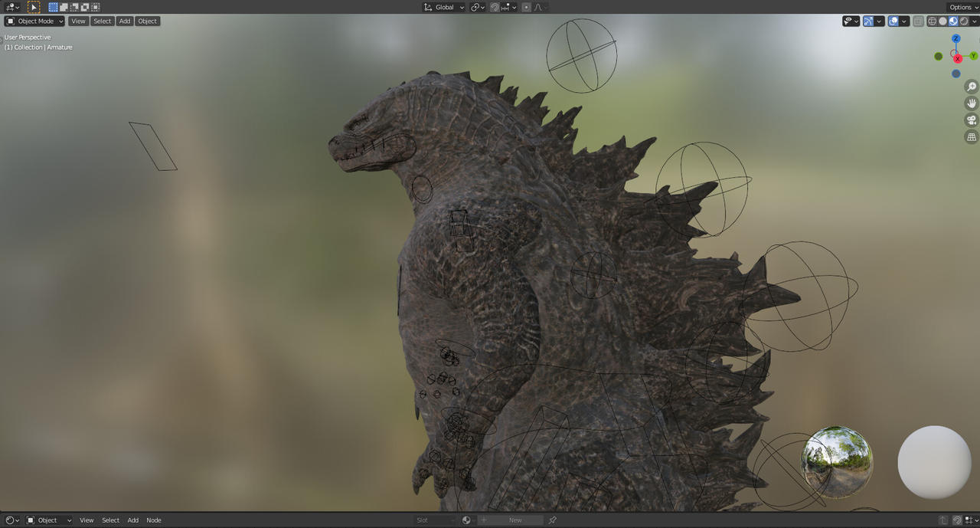980x528 pixels.
Task: Set selection mode to subtract
Action: 74,7
